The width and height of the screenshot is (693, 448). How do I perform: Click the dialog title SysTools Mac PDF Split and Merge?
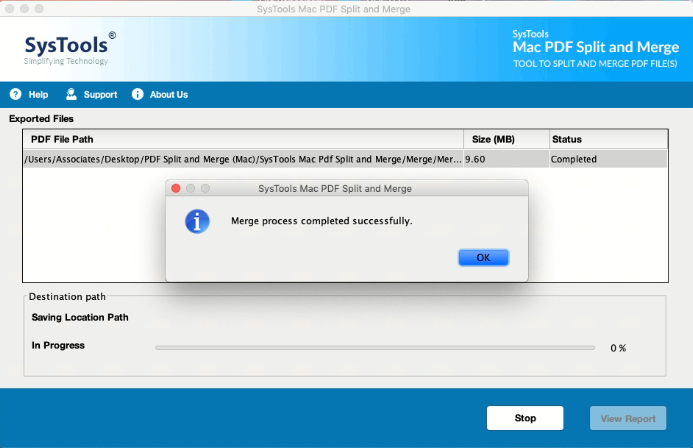(x=335, y=189)
